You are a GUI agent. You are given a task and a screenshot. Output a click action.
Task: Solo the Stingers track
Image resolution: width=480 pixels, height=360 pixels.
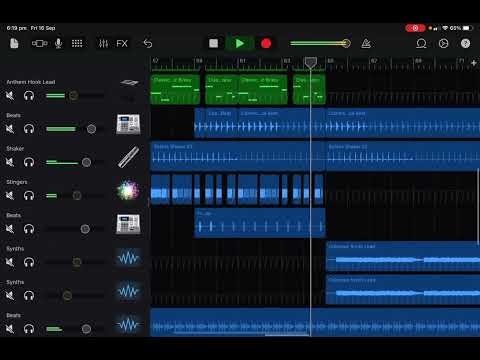coord(29,196)
